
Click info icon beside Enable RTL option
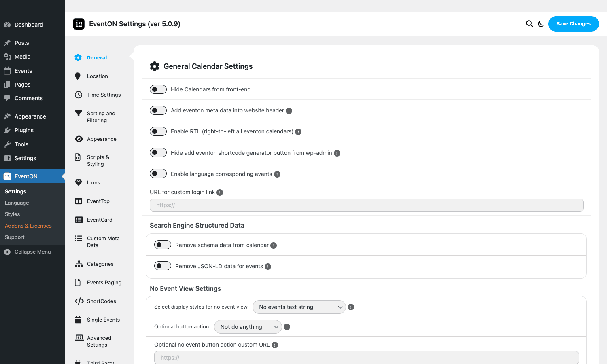click(x=298, y=132)
